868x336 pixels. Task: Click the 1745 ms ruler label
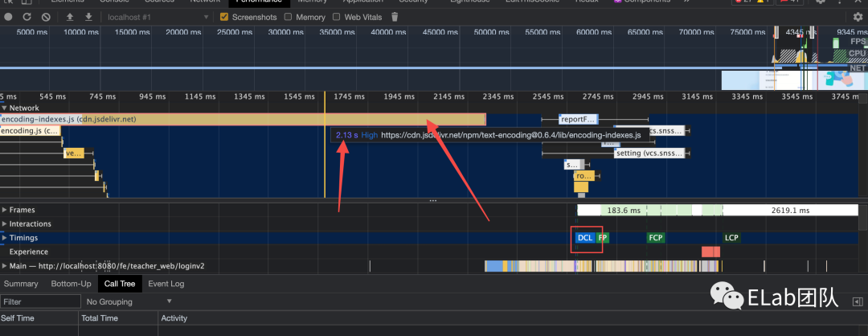point(350,96)
